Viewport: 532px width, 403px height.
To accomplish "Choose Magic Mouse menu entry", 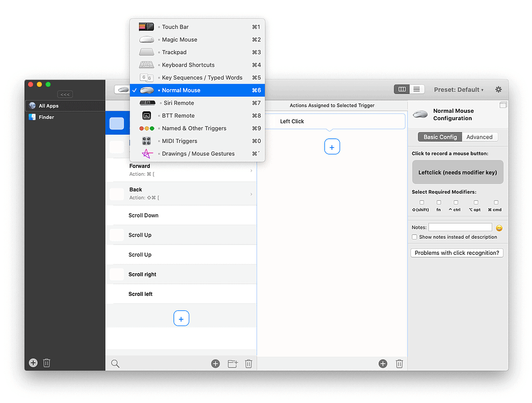I will [x=197, y=40].
